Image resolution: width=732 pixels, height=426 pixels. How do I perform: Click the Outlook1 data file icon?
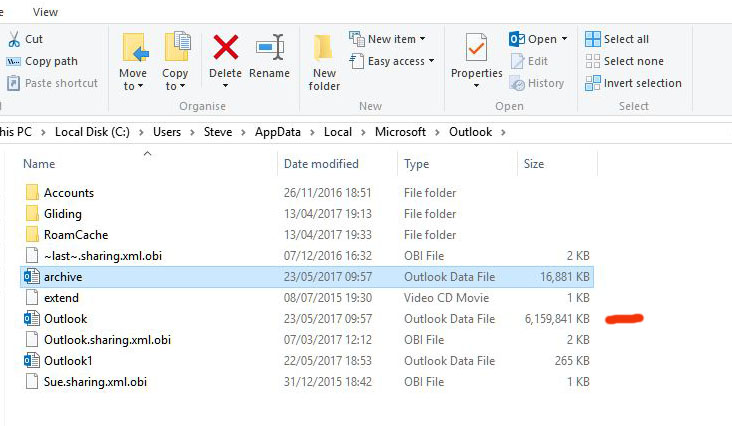pos(32,361)
